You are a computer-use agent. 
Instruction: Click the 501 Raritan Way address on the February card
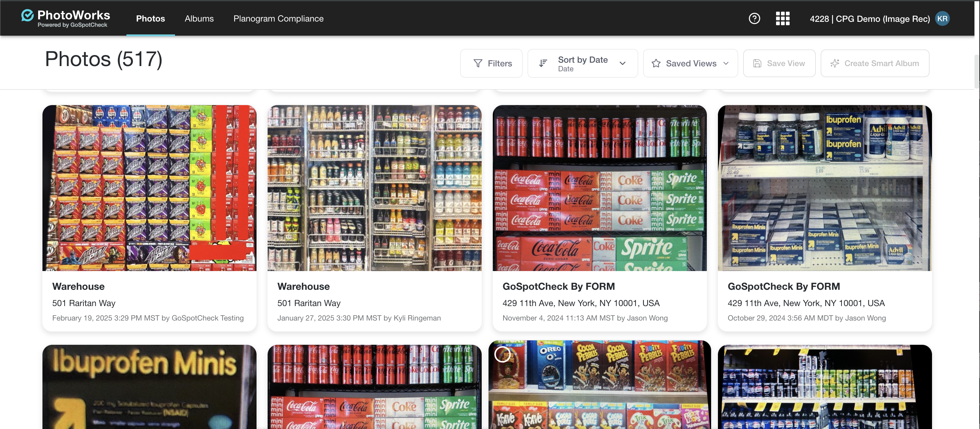84,303
